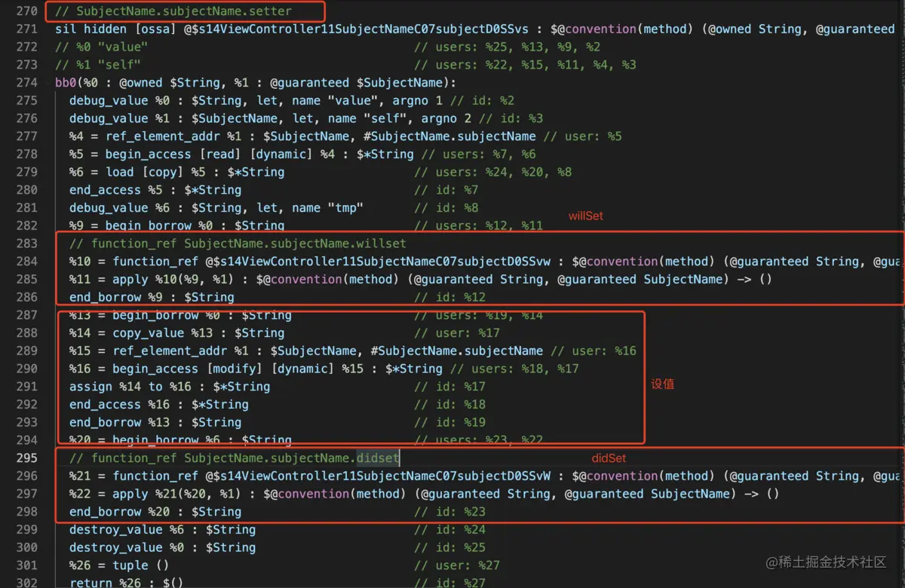Click line number 274 in the gutter
The height and width of the screenshot is (588, 905).
click(x=26, y=83)
